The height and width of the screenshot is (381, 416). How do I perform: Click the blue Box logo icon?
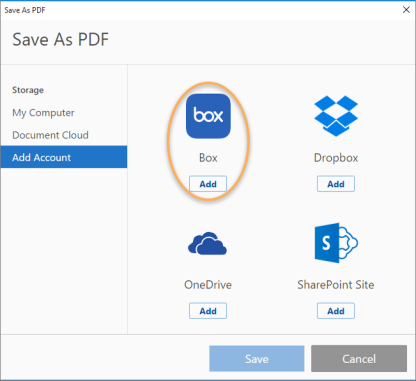click(208, 116)
